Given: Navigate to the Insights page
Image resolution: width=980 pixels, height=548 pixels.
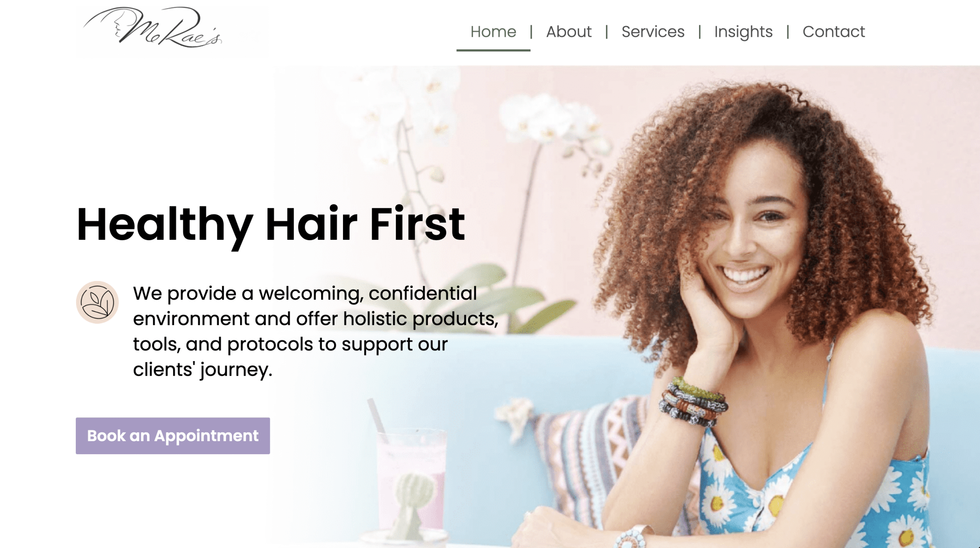Looking at the screenshot, I should (x=743, y=32).
